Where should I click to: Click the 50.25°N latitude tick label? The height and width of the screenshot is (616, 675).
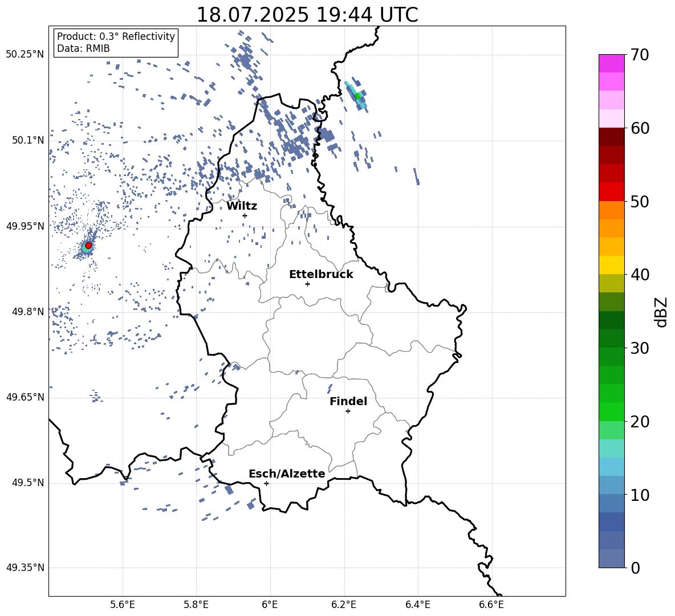click(x=25, y=55)
